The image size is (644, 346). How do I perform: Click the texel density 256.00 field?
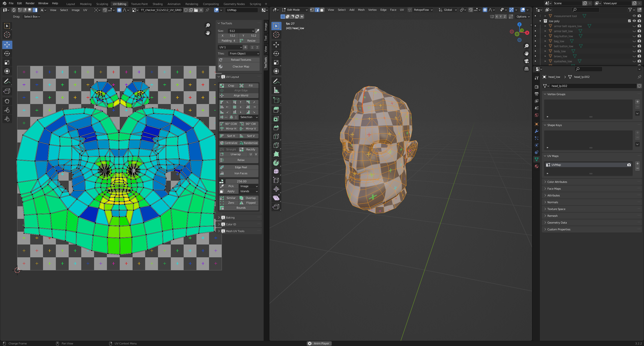(242, 181)
